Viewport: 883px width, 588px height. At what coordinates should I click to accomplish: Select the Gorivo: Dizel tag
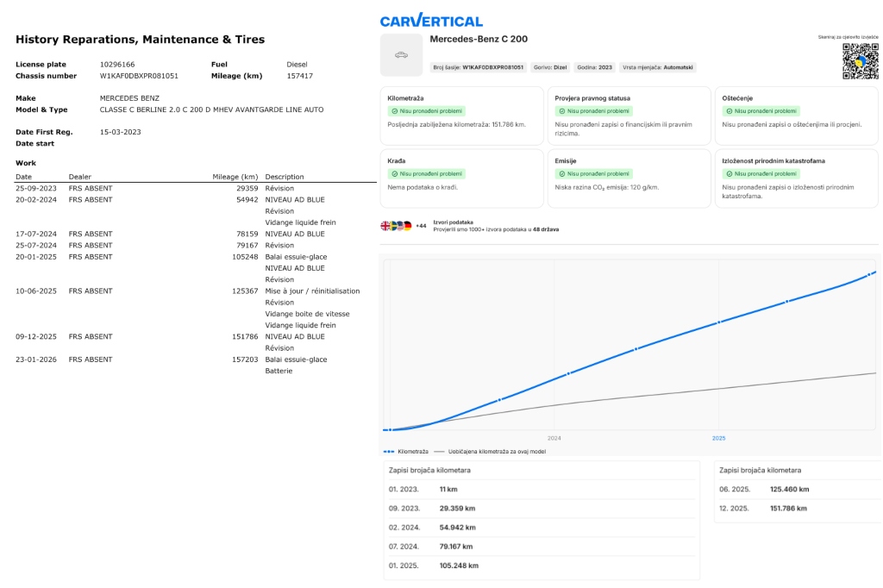[550, 67]
